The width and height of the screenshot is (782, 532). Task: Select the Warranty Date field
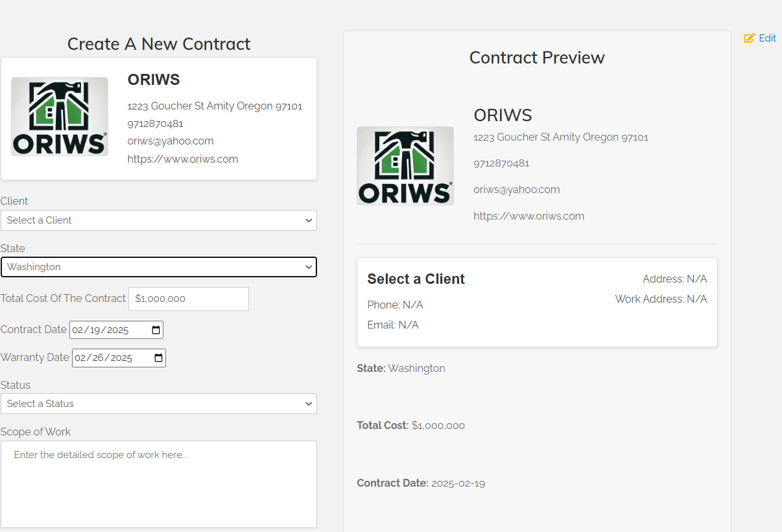(107, 358)
